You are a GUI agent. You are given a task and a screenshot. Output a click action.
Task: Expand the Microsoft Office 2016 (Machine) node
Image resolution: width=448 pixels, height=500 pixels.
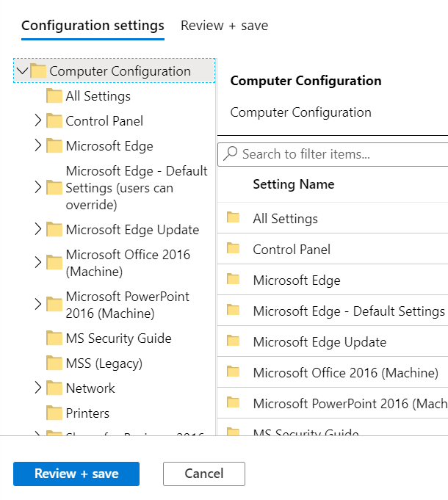38,262
